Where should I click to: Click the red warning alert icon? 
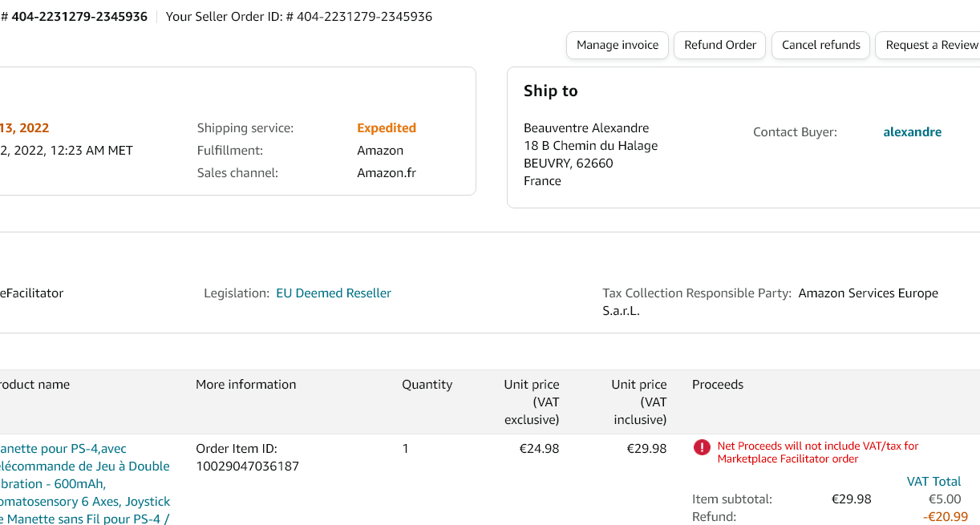point(703,447)
